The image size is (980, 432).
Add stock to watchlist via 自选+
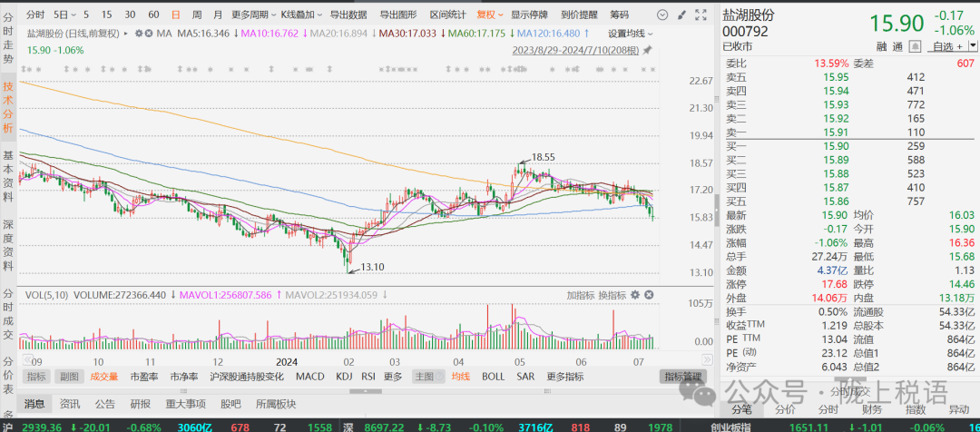947,46
